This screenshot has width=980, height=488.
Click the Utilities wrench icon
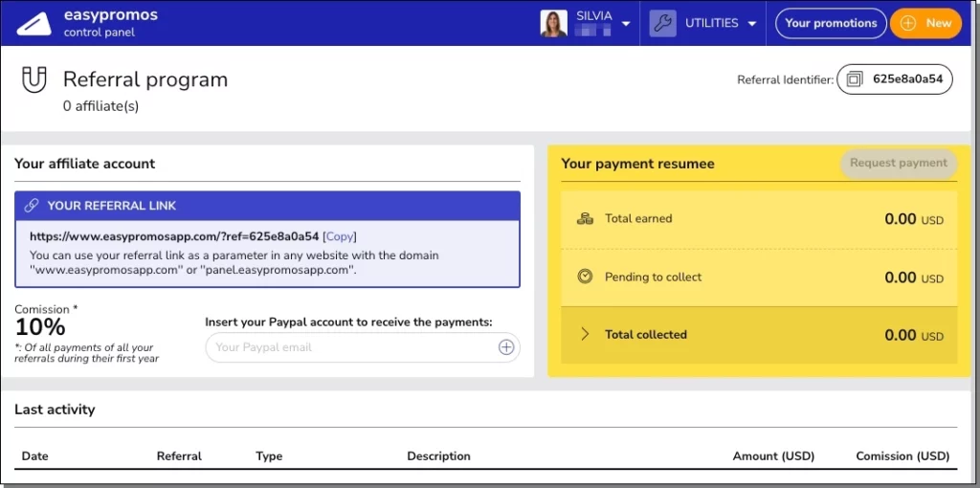662,23
